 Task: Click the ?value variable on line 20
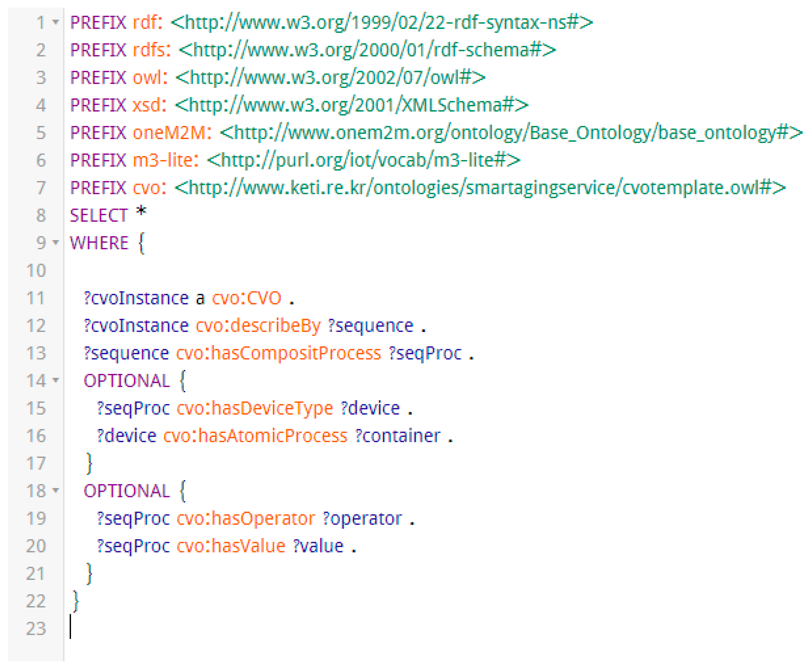coord(318,546)
